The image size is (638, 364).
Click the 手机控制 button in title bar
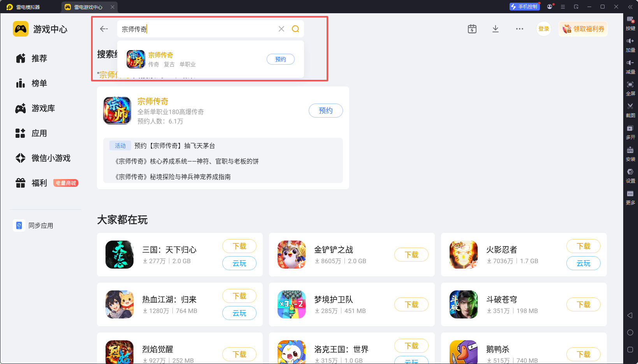[x=524, y=7]
